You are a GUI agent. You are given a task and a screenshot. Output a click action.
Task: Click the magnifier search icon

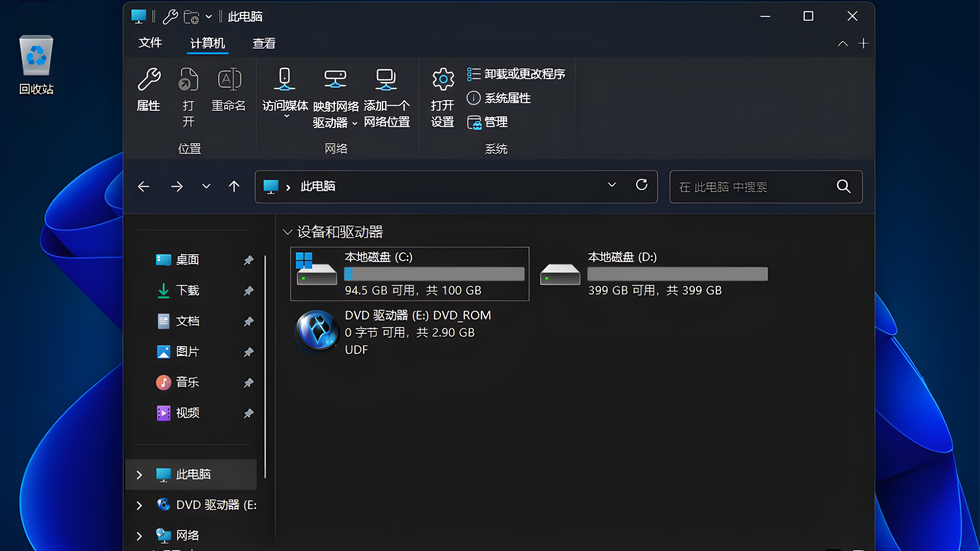tap(844, 186)
